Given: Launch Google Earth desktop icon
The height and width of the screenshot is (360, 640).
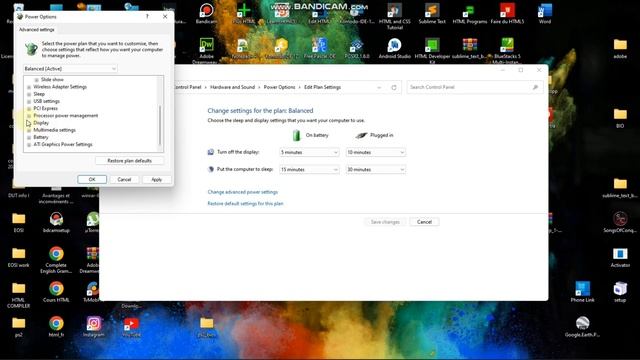Looking at the screenshot, I should (x=582, y=327).
